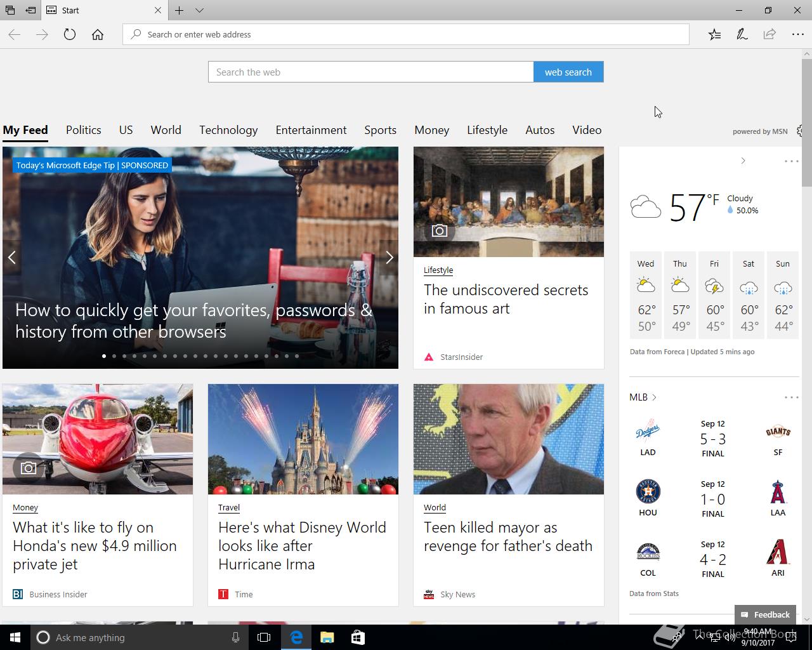
Task: Click the Rockies COL team logo
Action: pos(648,552)
